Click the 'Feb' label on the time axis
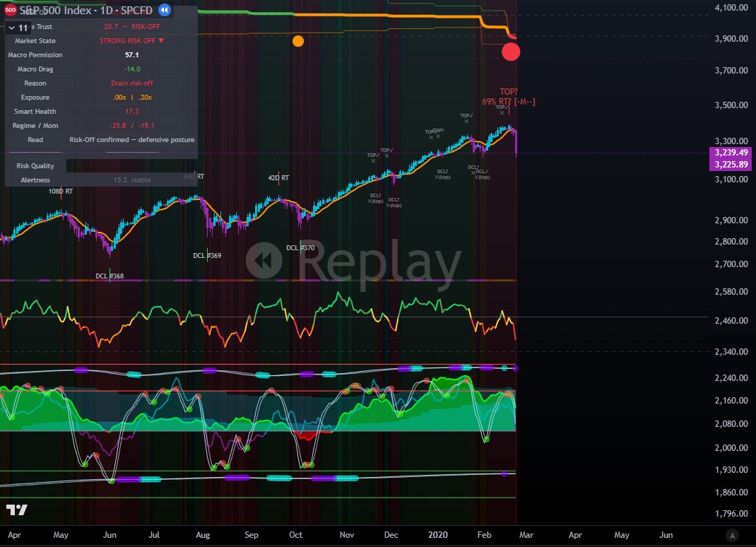The image size is (756, 547). (x=484, y=534)
